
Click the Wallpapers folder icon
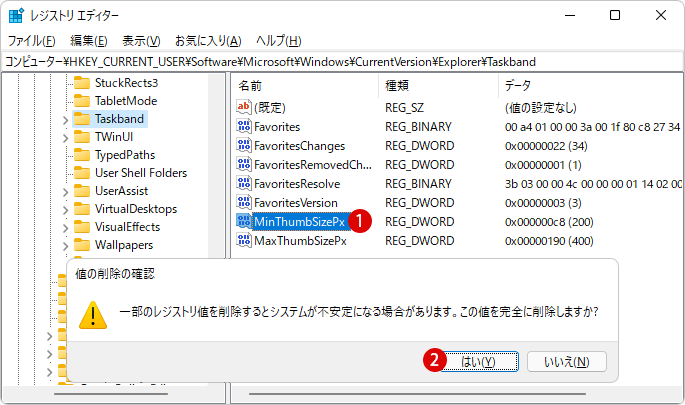click(82, 245)
